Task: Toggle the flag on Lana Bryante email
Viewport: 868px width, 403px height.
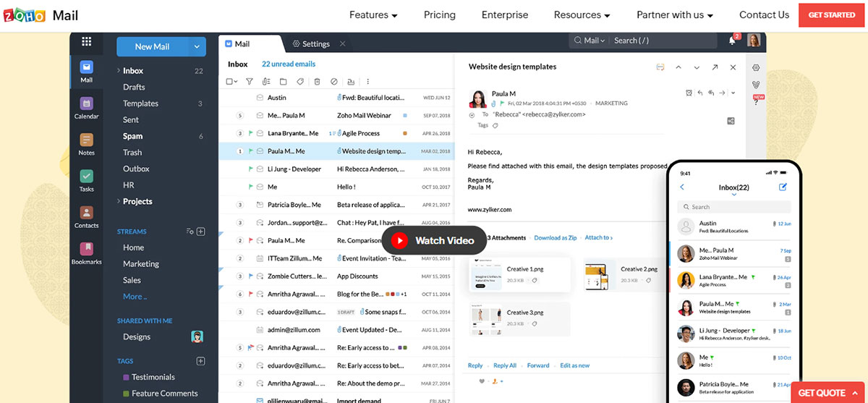Action: click(251, 133)
